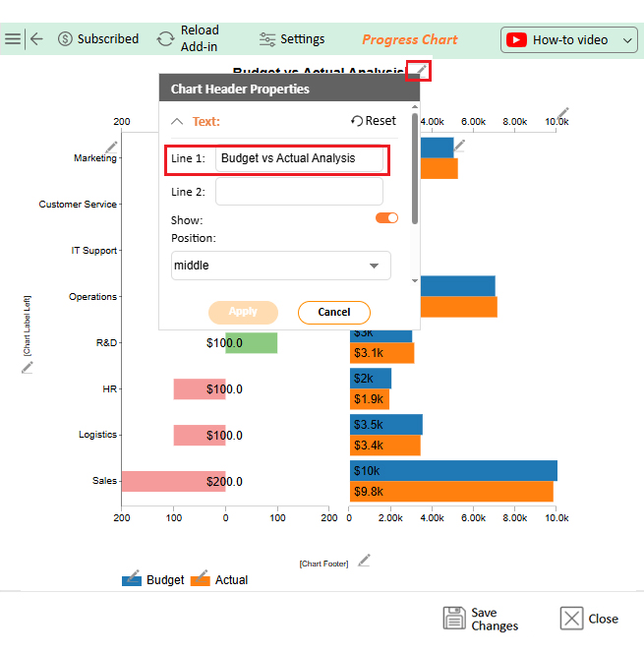Edit chart footer with pencil icon
Viewport: 644px width, 654px height.
(365, 561)
